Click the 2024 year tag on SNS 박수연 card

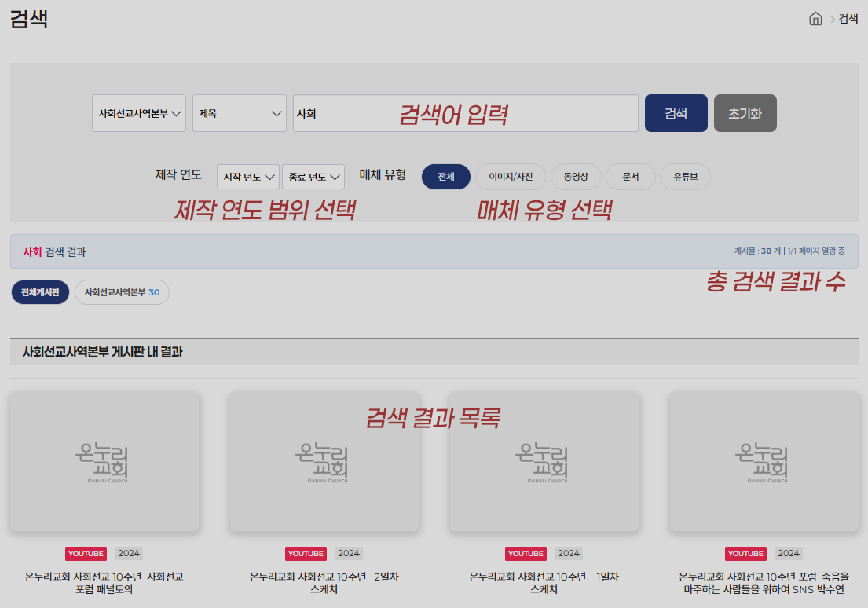click(789, 553)
